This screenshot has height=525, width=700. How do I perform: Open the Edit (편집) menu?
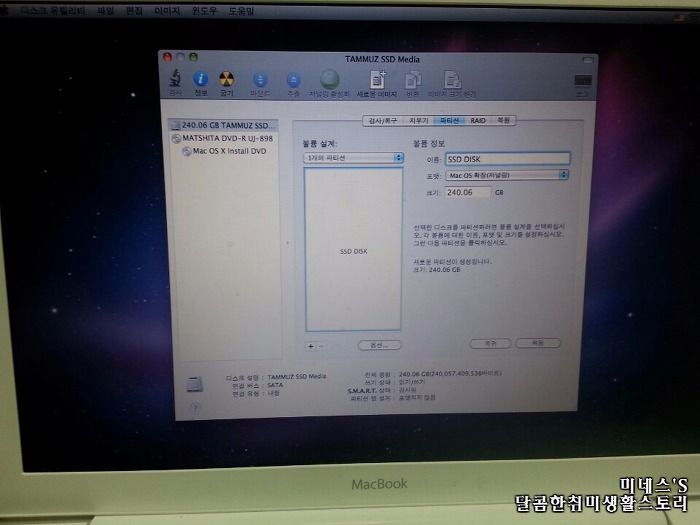(x=134, y=11)
